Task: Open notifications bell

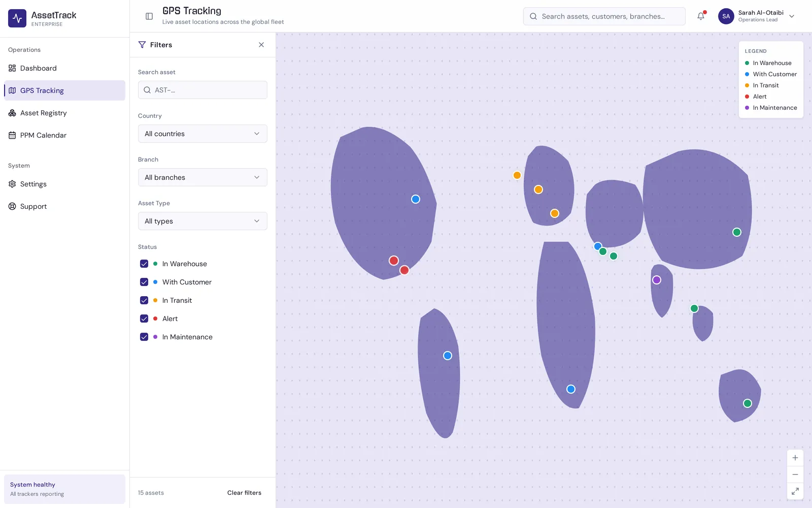Action: point(701,16)
